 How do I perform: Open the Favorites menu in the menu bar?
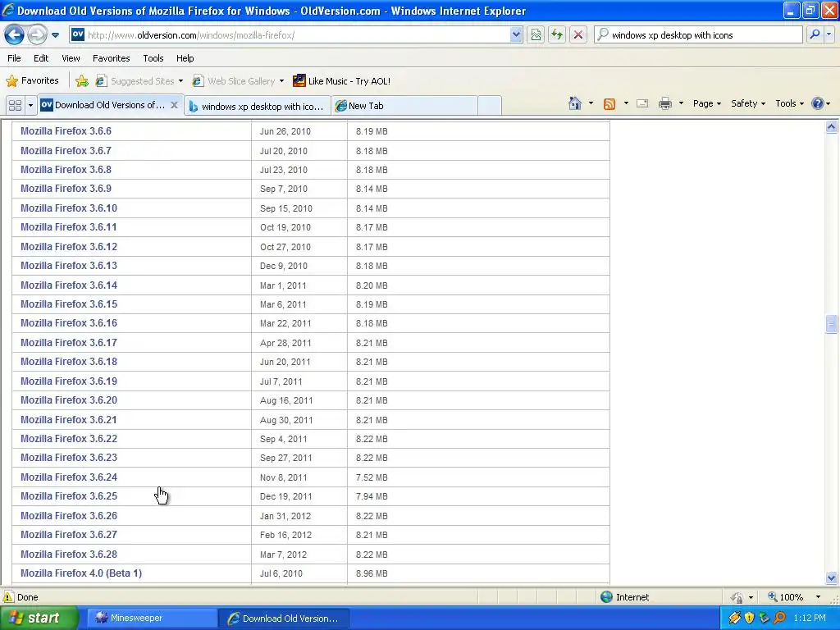point(111,58)
